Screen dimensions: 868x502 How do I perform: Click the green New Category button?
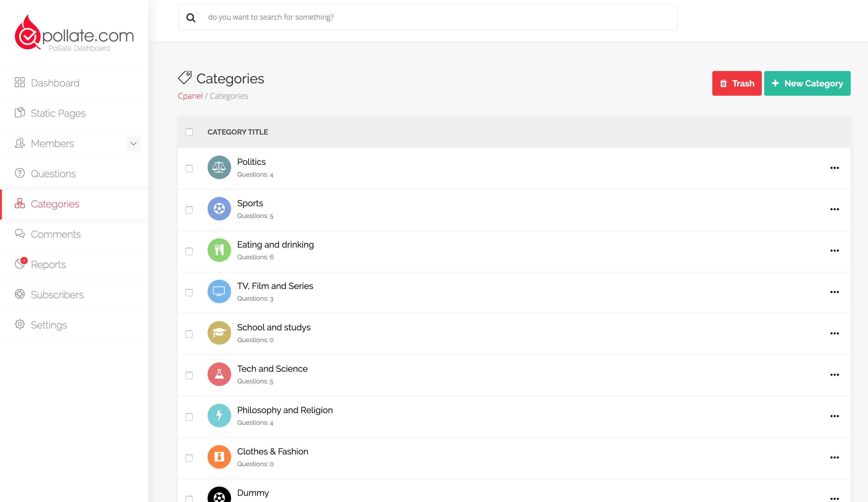[807, 83]
